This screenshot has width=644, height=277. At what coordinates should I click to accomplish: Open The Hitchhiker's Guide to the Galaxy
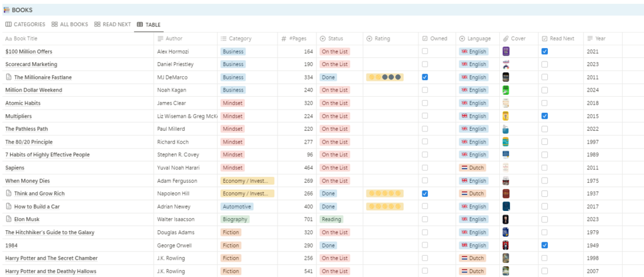[50, 233]
